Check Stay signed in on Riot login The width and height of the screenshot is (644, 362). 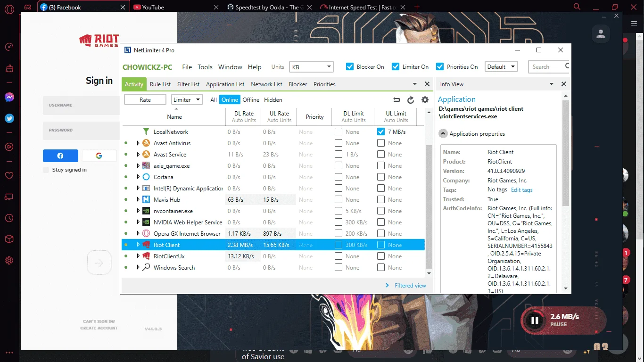(x=46, y=170)
